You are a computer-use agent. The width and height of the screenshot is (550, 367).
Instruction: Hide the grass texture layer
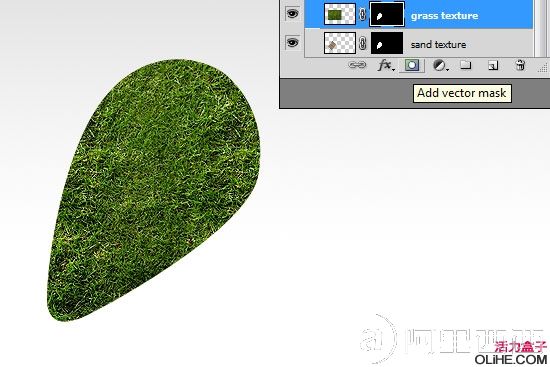(x=293, y=14)
